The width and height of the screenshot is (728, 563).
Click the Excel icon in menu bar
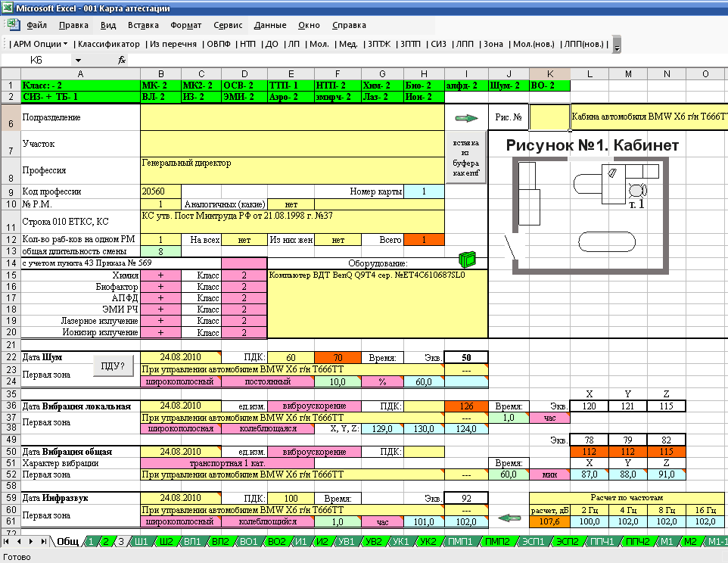click(12, 25)
